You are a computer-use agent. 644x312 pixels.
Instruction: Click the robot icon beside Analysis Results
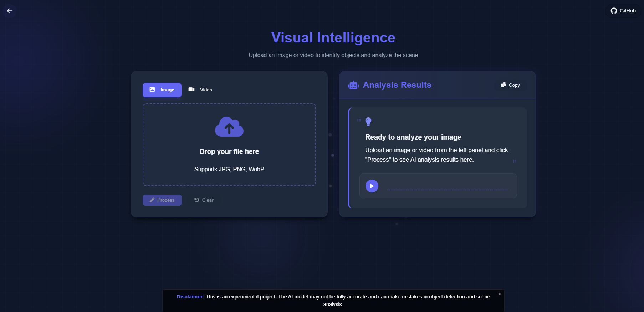[353, 85]
